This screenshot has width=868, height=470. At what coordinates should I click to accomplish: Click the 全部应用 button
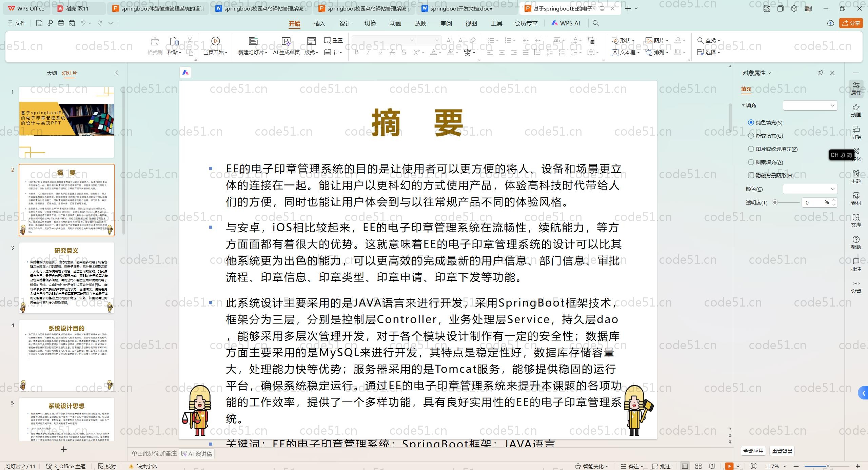[x=753, y=451]
